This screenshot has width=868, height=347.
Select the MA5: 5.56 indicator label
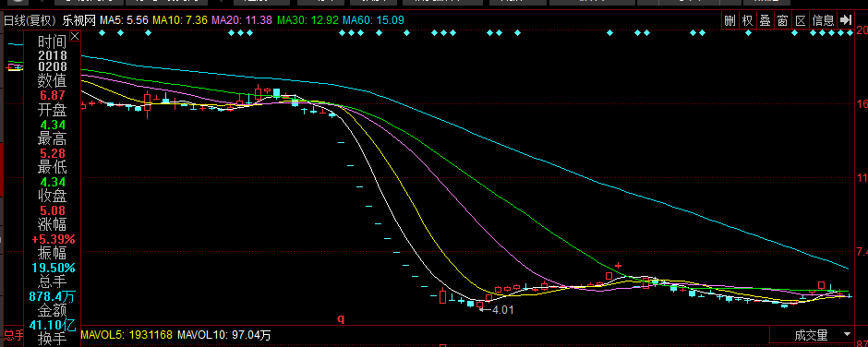(x=124, y=21)
